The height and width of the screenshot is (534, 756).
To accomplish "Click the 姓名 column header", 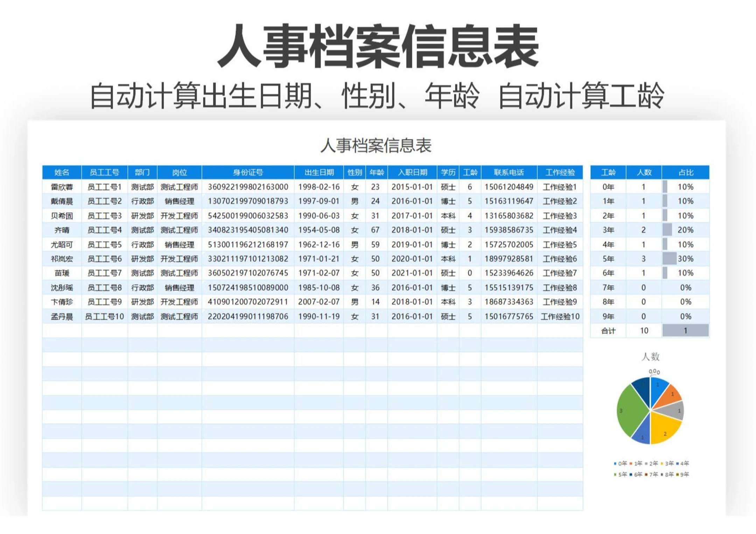I will pyautogui.click(x=62, y=172).
